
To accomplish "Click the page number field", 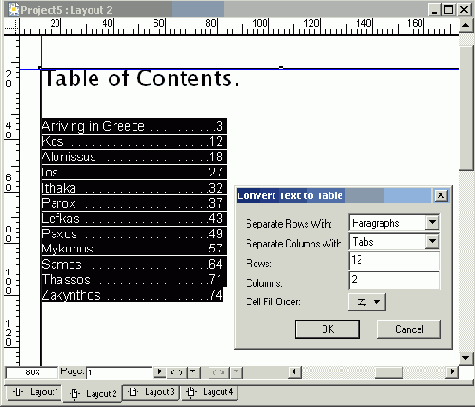I will [119, 372].
